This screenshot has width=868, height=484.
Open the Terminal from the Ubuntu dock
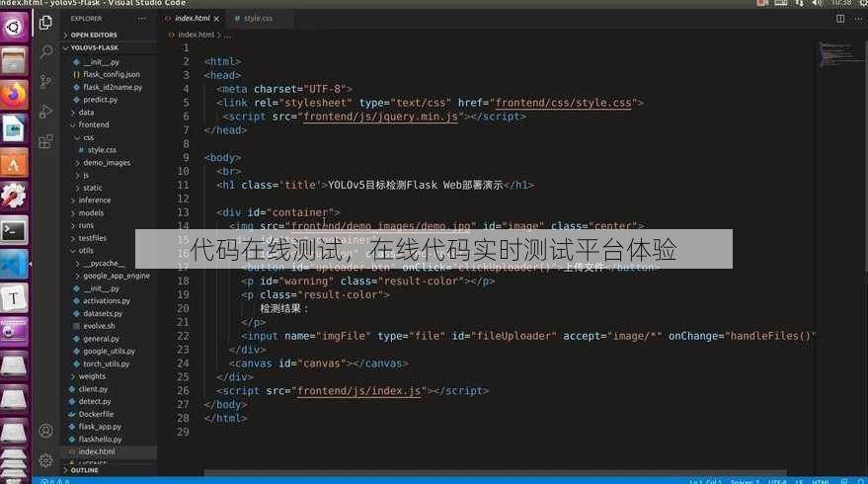14,231
